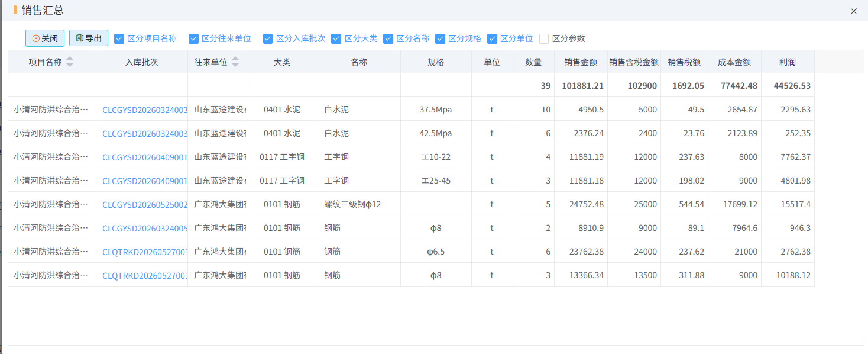Disable the 区分单位 checkbox
This screenshot has height=354, width=868.
(x=492, y=38)
